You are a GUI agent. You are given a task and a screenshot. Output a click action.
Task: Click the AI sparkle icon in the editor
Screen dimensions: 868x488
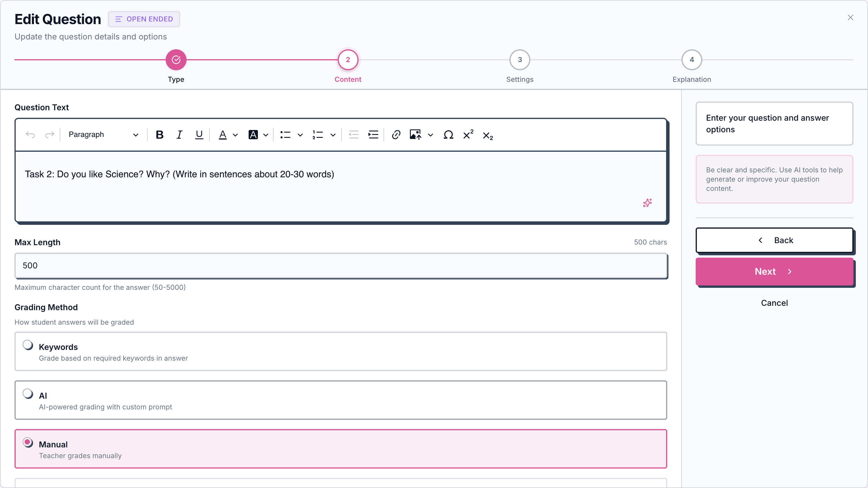pyautogui.click(x=647, y=203)
